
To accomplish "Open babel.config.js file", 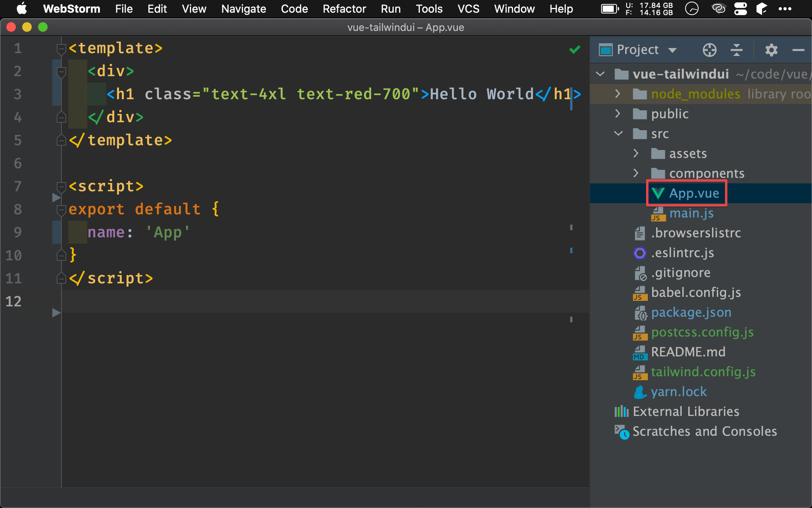I will click(696, 292).
